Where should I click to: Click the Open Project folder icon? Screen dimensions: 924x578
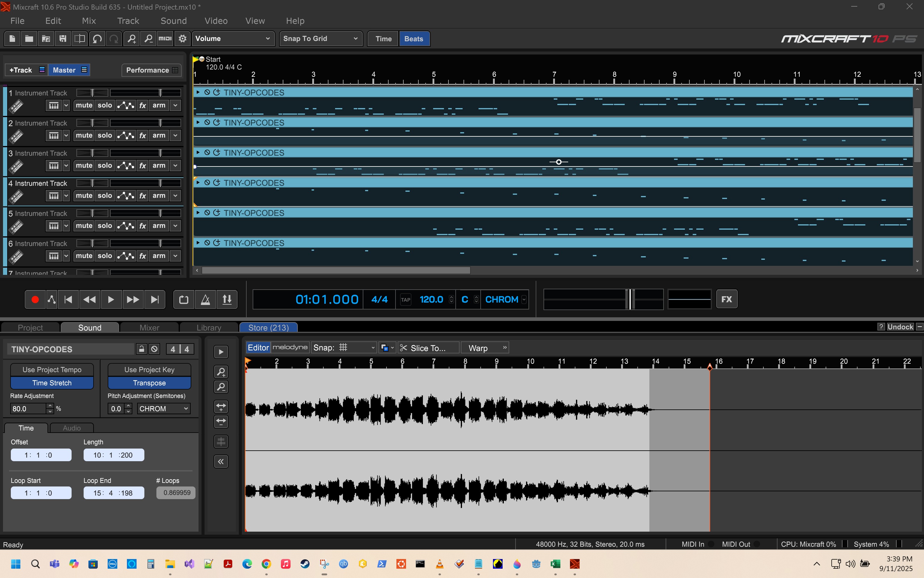coord(29,39)
